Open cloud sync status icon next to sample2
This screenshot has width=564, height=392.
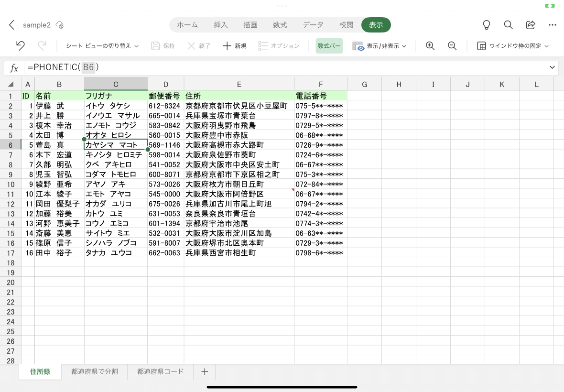[x=60, y=25]
